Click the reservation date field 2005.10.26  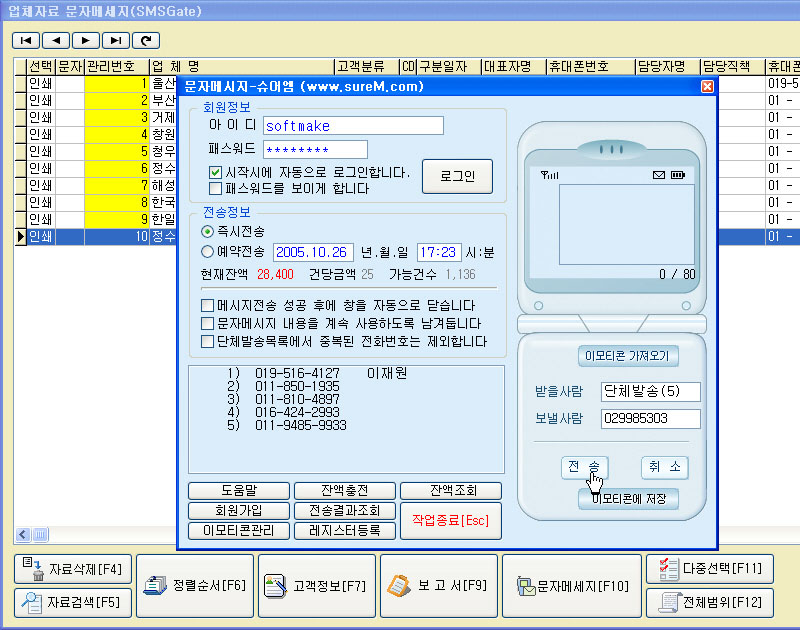(x=312, y=252)
